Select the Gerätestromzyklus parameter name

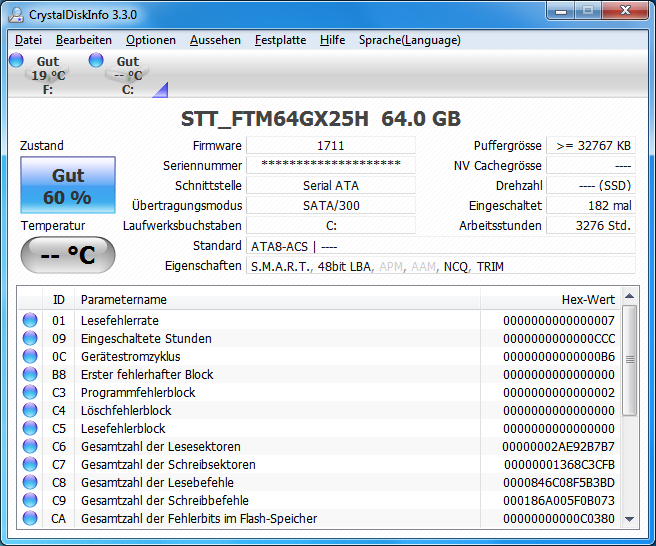tap(131, 356)
